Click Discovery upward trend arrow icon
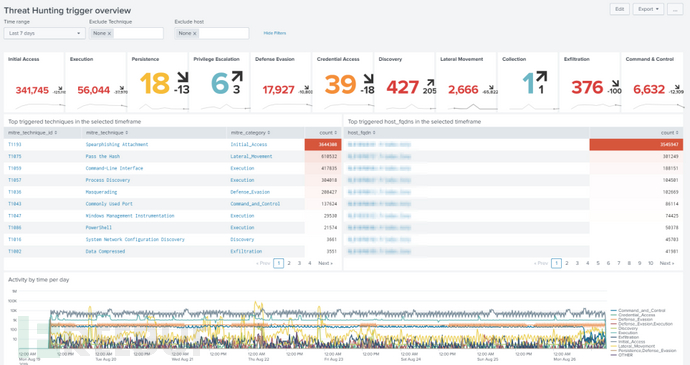Image resolution: width=690 pixels, height=365 pixels. tap(430, 82)
